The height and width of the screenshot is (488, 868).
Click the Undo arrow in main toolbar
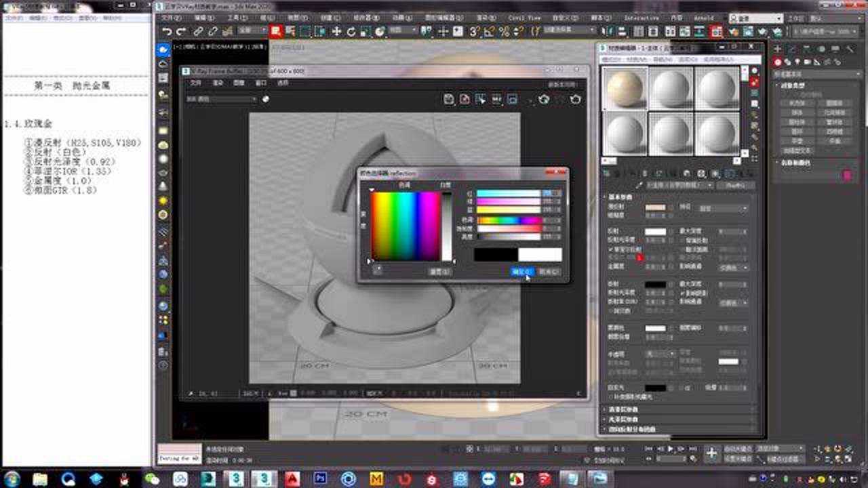pos(167,31)
